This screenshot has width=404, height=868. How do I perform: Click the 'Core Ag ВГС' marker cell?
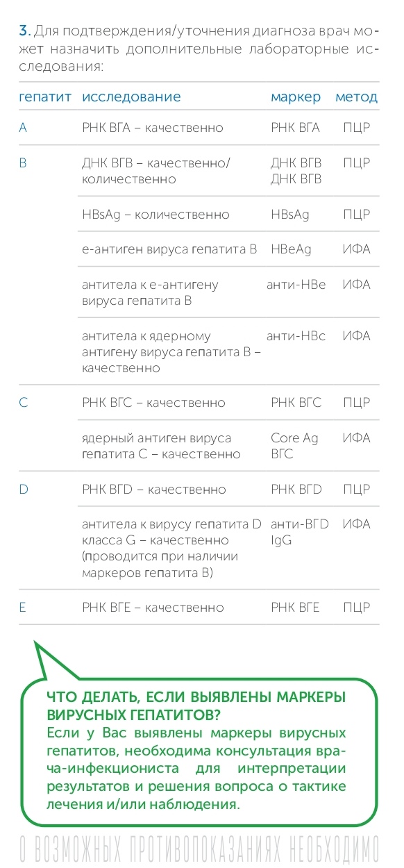point(294,446)
